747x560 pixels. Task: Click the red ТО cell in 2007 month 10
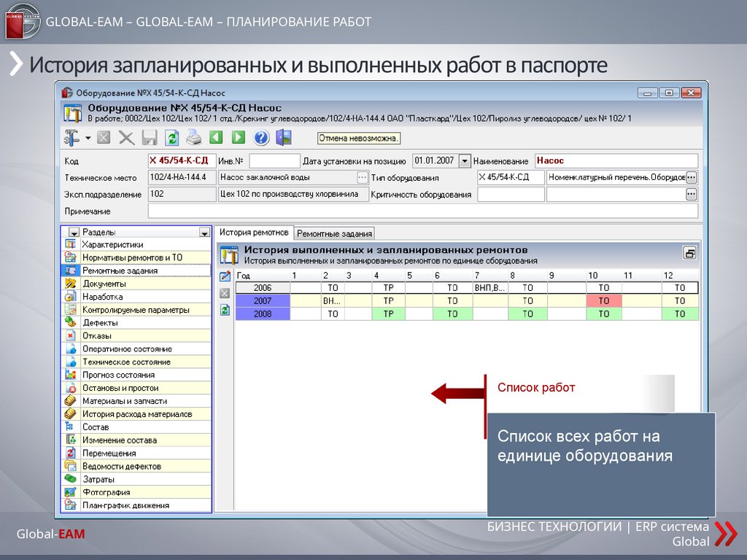(x=603, y=301)
